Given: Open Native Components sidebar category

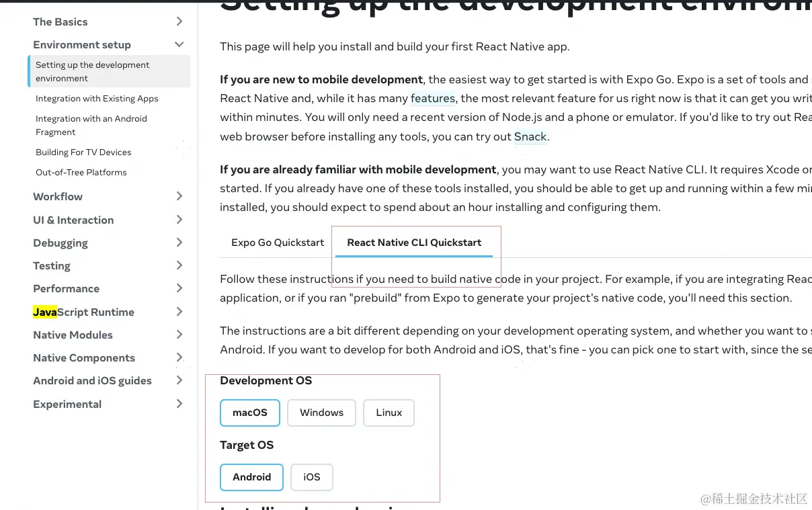Looking at the screenshot, I should coord(84,357).
